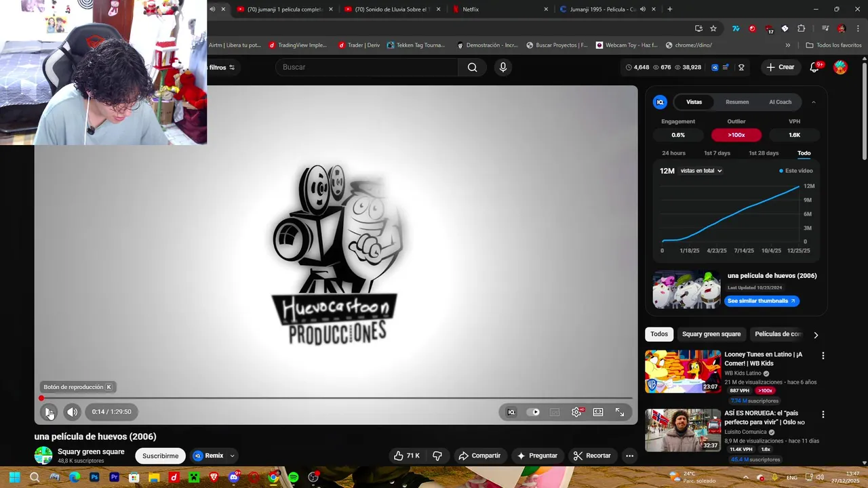Click the Compartir button
This screenshot has height=488, width=868.
click(x=479, y=456)
